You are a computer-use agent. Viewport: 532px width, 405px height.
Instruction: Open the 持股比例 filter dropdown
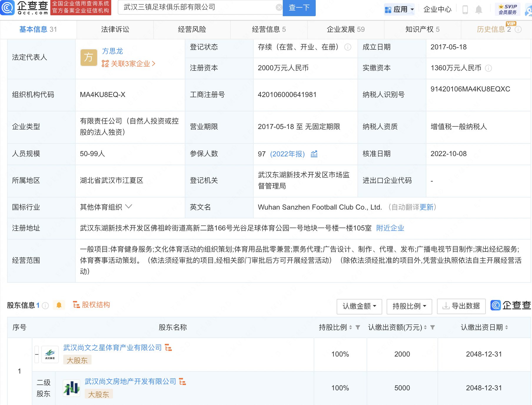coord(409,306)
